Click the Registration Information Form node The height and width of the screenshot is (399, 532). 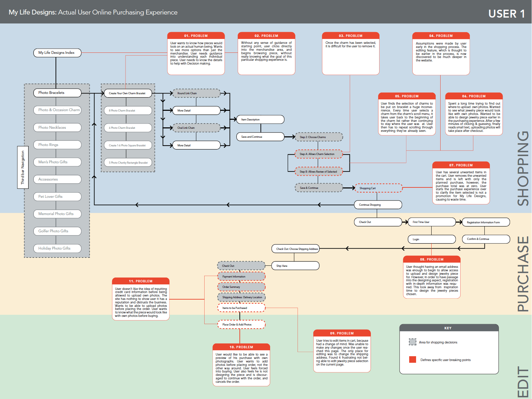point(486,222)
